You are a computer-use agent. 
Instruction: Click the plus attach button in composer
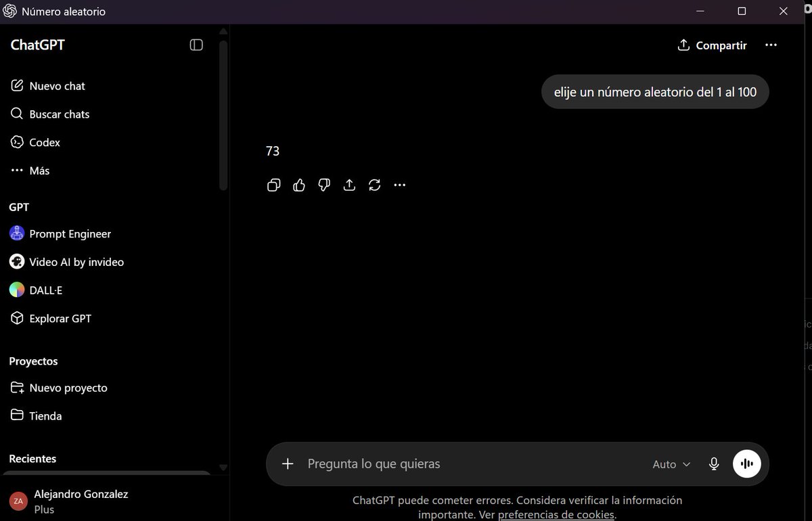coord(288,463)
